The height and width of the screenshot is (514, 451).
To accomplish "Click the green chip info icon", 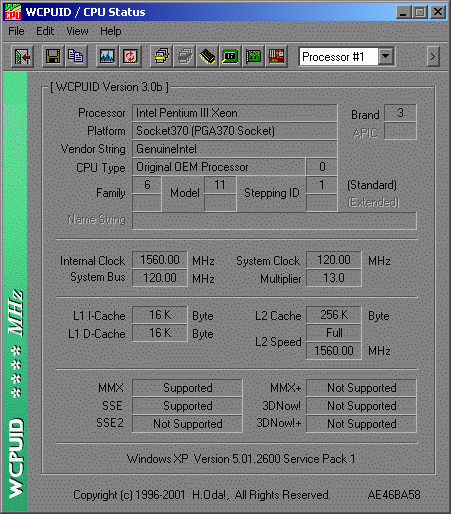I will [x=230, y=56].
